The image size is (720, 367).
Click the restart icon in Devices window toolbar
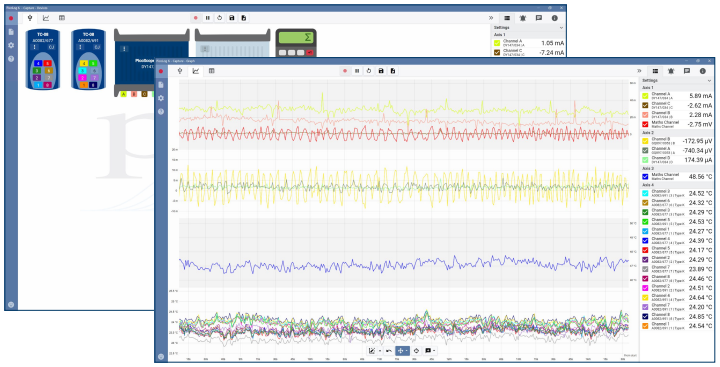(219, 18)
